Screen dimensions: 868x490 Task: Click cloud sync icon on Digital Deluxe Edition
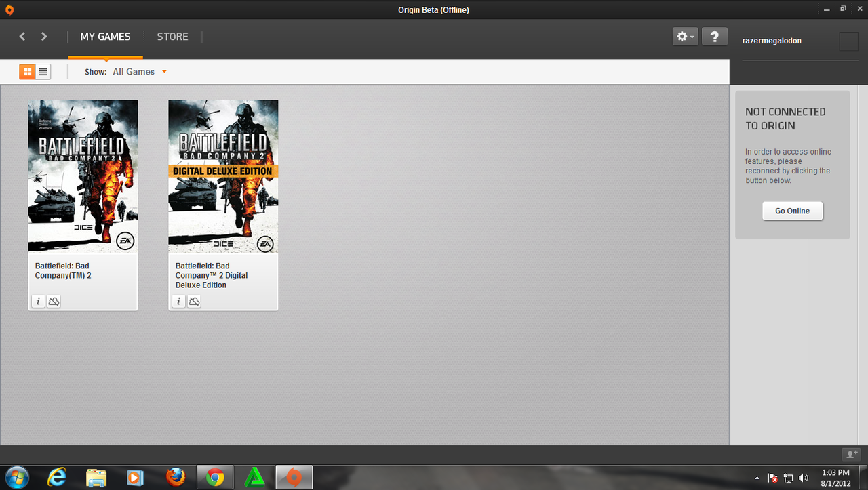194,301
